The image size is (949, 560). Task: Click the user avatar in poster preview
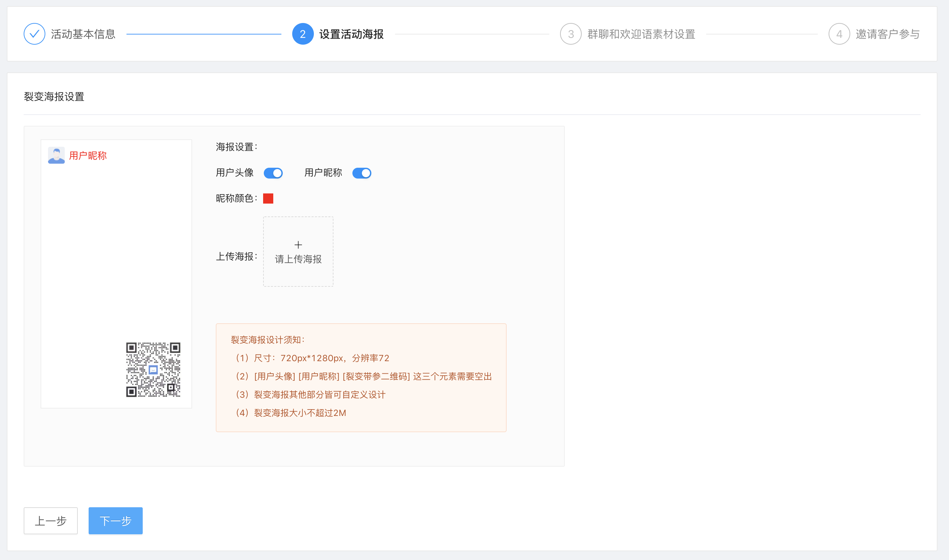[x=56, y=156]
